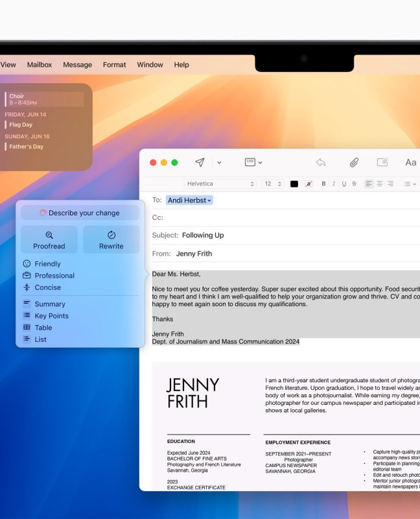Screen dimensions: 420x519
Task: Click the header fields icon in toolbar
Action: tap(250, 162)
